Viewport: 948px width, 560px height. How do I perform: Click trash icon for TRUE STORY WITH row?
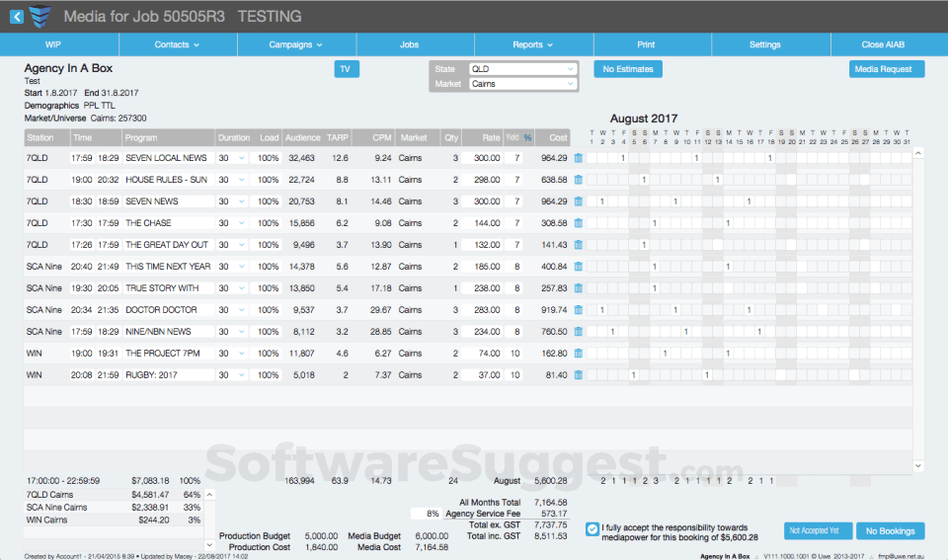pos(579,288)
